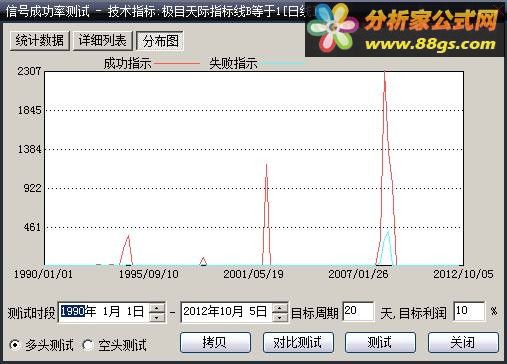
Task: Decrease start date using down spinner arrow
Action: pyautogui.click(x=157, y=317)
